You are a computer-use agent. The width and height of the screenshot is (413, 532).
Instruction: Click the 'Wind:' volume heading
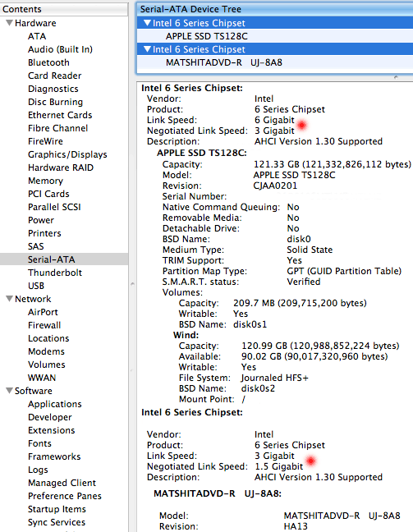(x=186, y=335)
